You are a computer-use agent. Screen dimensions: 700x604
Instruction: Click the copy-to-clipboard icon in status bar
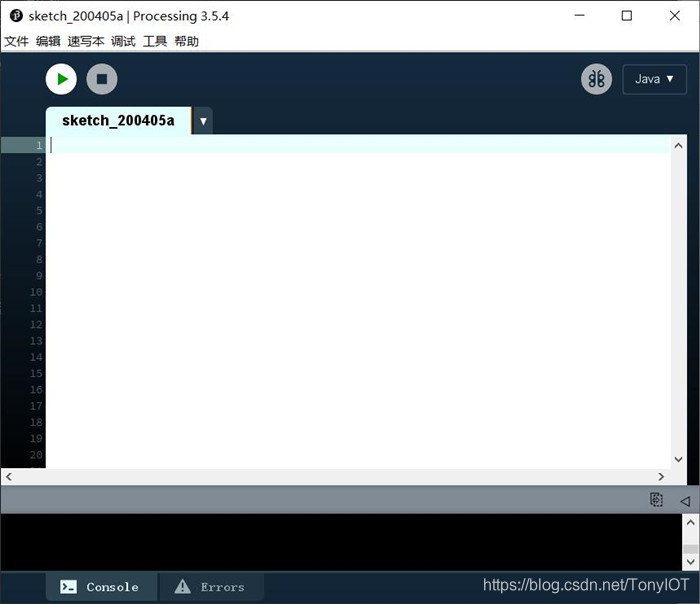[x=656, y=500]
